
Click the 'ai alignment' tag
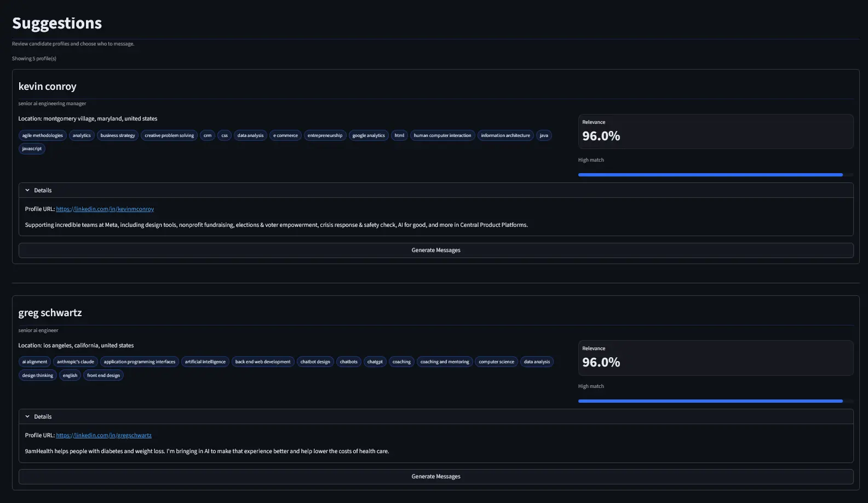tap(35, 362)
